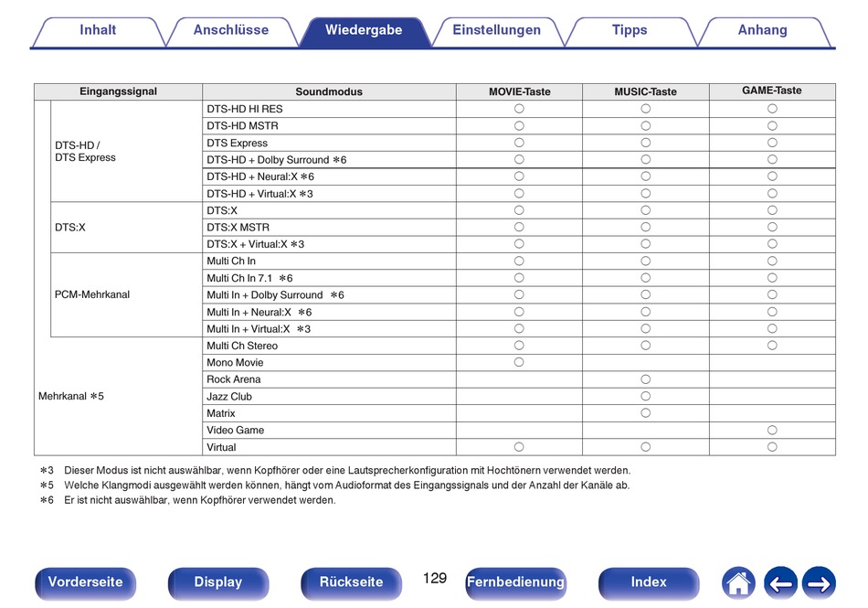
Task: Click the Vorderseite button
Action: pyautogui.click(x=85, y=583)
